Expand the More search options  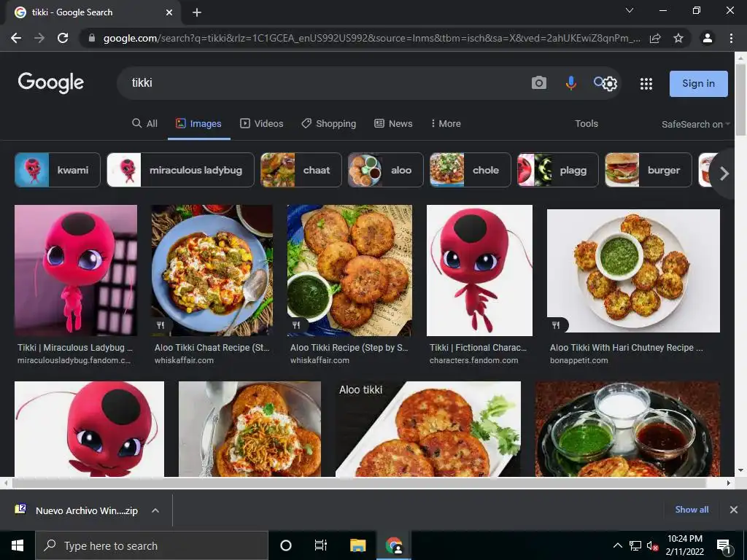pos(446,124)
